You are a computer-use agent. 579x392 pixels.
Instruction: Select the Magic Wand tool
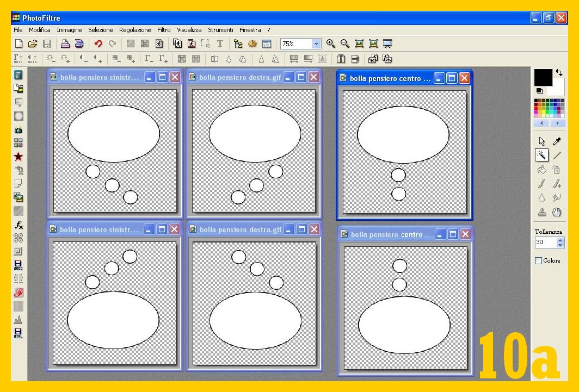pos(541,155)
